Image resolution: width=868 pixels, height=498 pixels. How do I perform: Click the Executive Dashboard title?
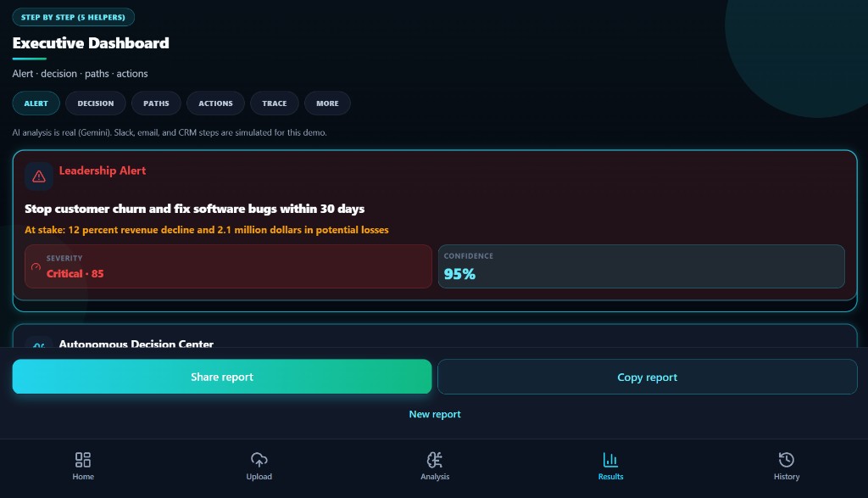click(x=91, y=43)
